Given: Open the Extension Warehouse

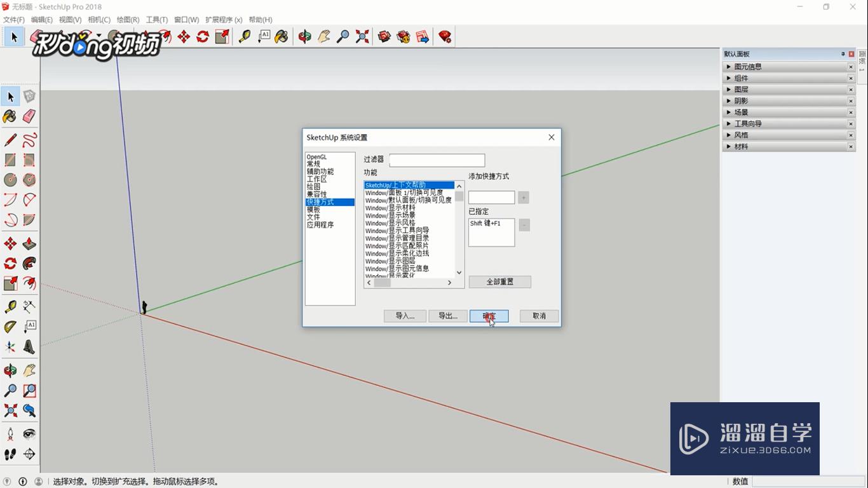Looking at the screenshot, I should 403,37.
